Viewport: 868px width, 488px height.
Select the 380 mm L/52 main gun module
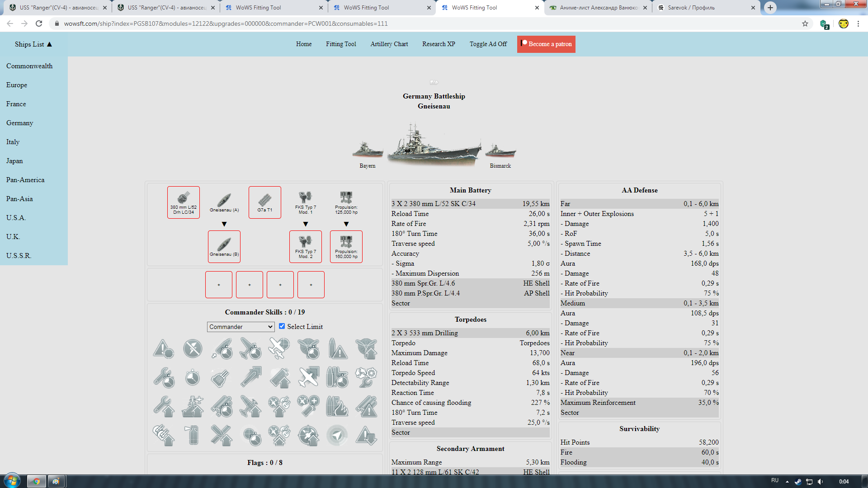click(183, 202)
